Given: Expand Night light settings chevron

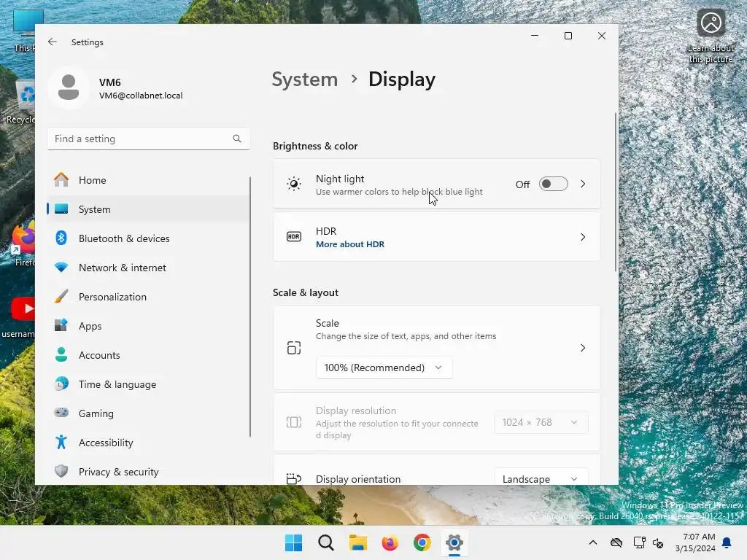Looking at the screenshot, I should click(x=583, y=184).
